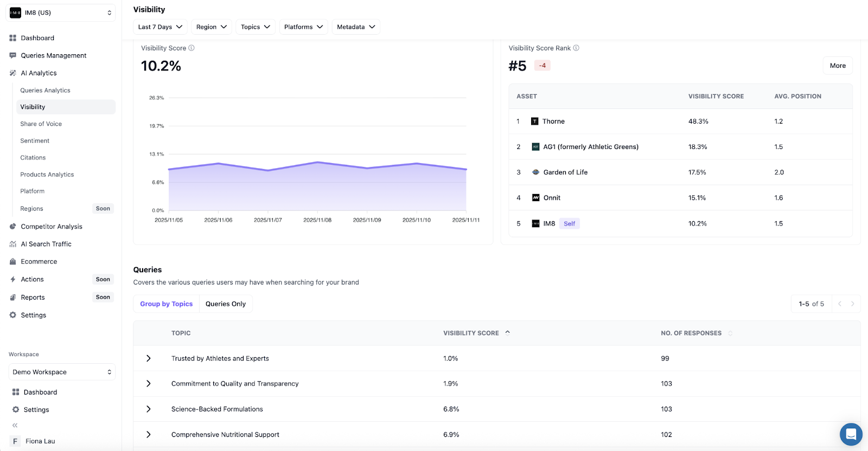Click the Visibility Score info icon
The width and height of the screenshot is (868, 451).
pyautogui.click(x=192, y=48)
